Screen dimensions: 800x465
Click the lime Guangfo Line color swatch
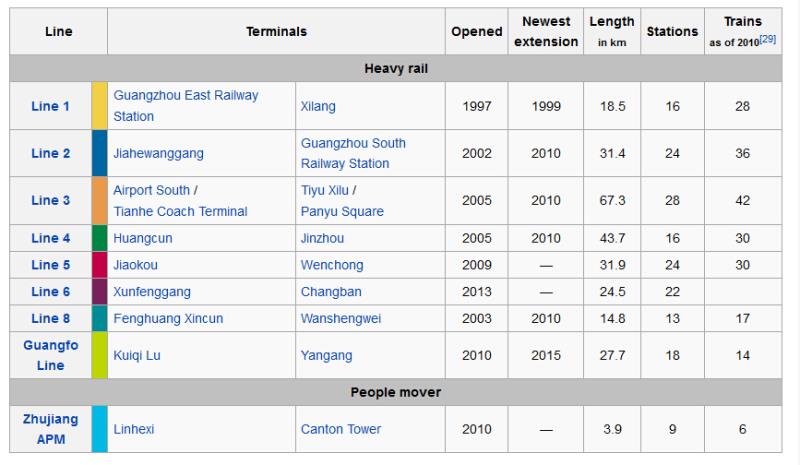point(99,355)
